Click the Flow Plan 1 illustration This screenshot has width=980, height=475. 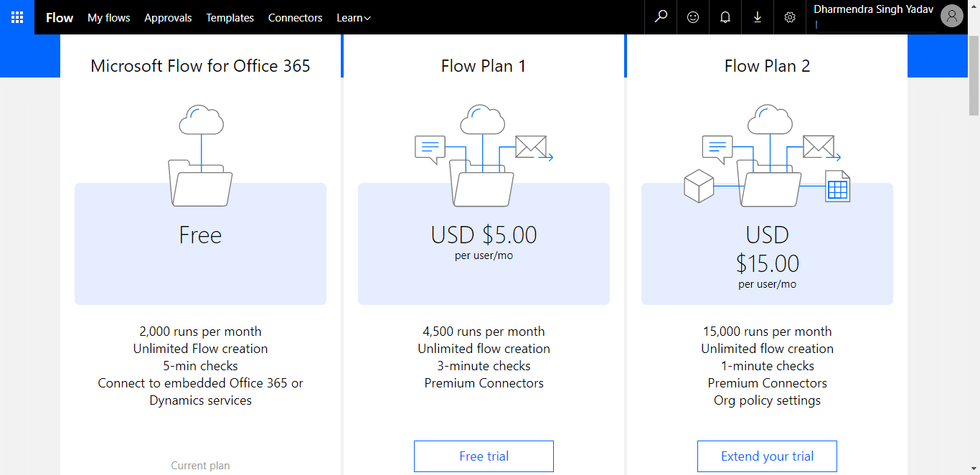pyautogui.click(x=484, y=155)
